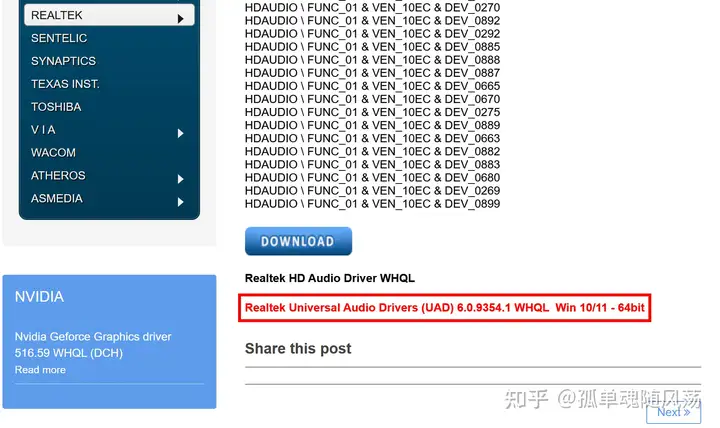Go to the Next post

[673, 412]
